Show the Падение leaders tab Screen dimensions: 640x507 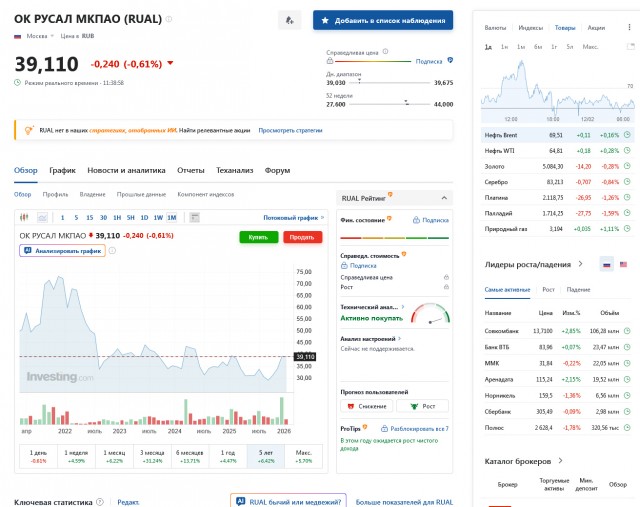[x=578, y=289]
